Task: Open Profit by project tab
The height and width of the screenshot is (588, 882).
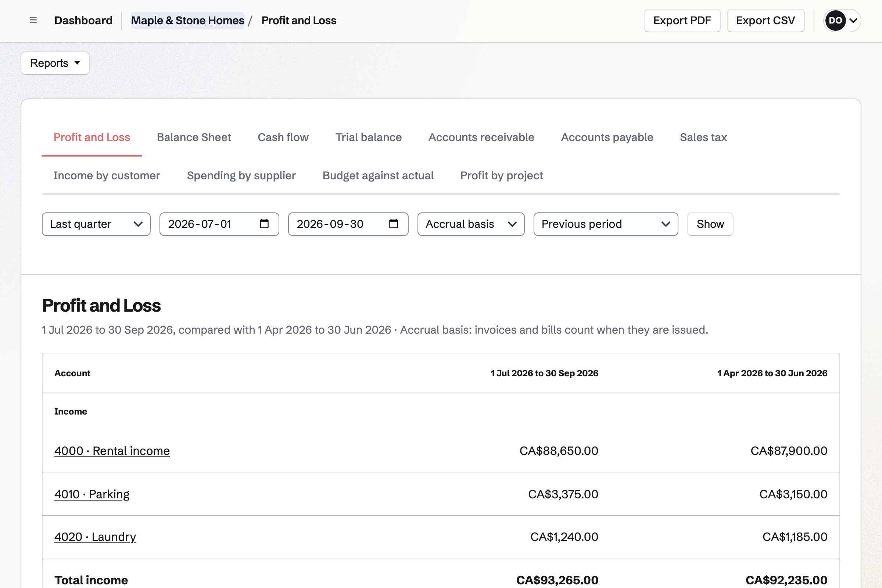Action: pyautogui.click(x=502, y=176)
